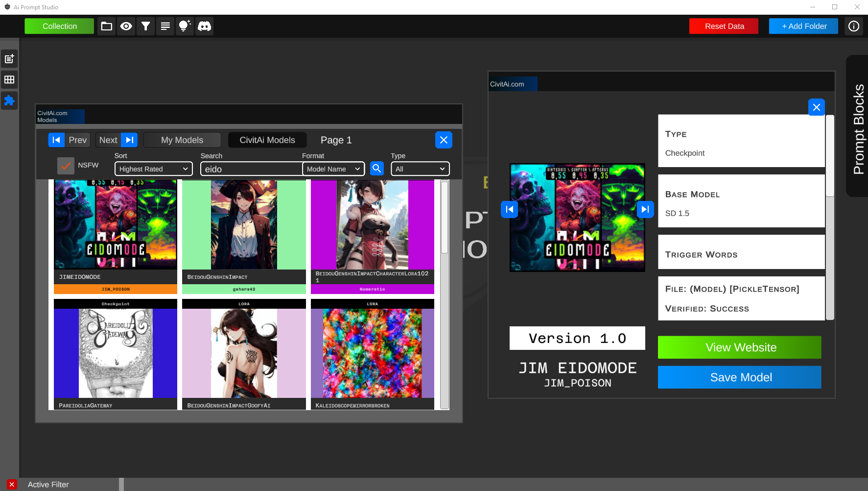Screen dimensions: 868x491
Task: Open the folder icon in top toolbar
Action: [106, 26]
